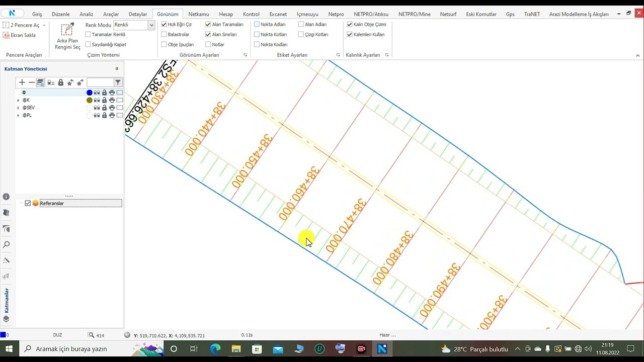Collapse the ribbon with the up arrow
Screen dimensions: 644x362
[637, 55]
